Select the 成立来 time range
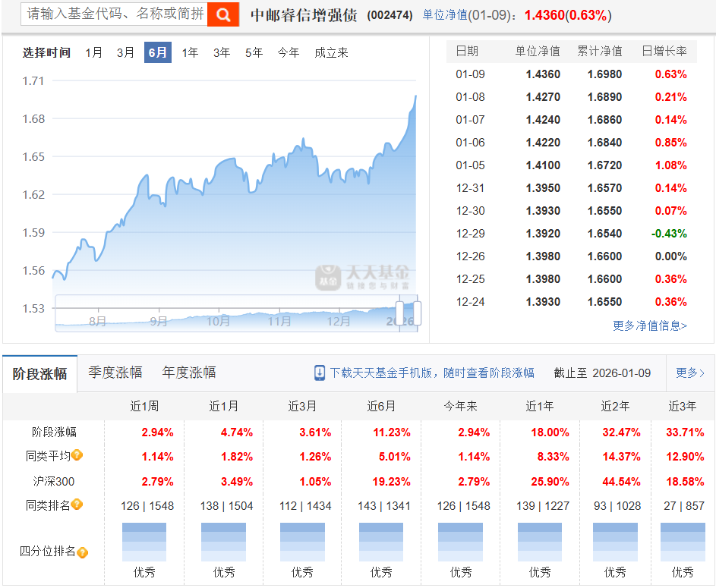Screen dimensions: 716x588 [x=331, y=53]
